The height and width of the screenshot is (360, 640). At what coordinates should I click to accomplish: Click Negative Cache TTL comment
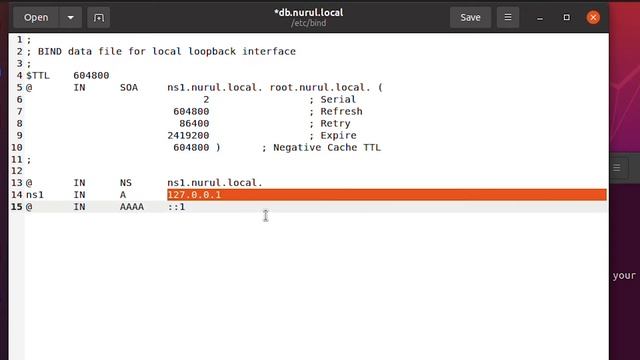point(321,147)
